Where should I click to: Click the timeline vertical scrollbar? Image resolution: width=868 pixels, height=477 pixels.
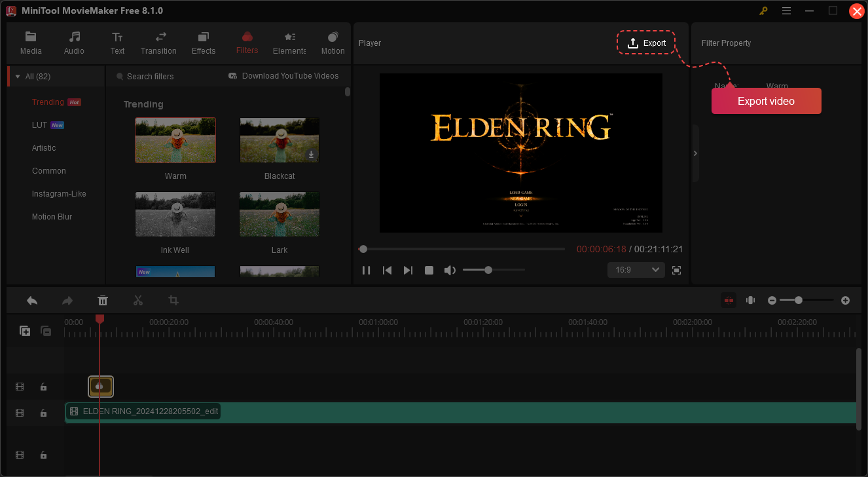[859, 389]
